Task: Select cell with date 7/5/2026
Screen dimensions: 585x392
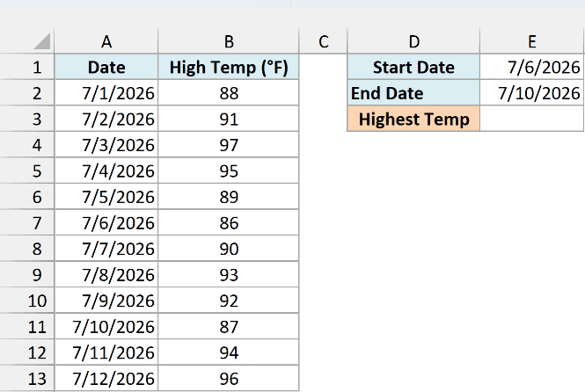Action: tap(106, 196)
